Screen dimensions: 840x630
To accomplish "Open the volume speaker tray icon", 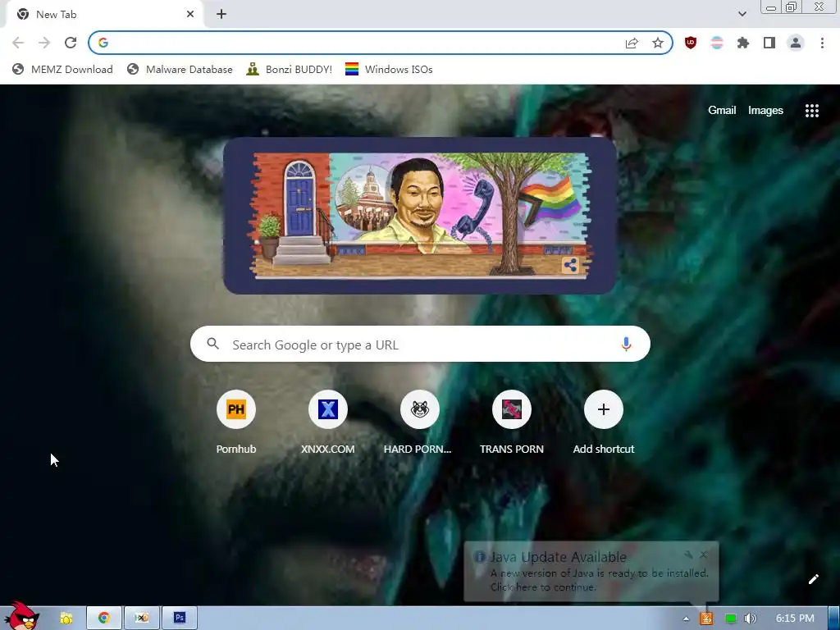I will coord(751,619).
